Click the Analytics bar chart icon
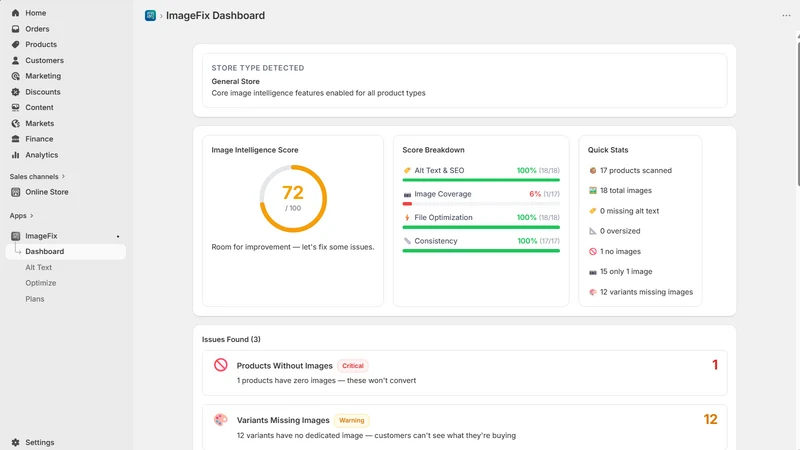The image size is (800, 450). (15, 155)
